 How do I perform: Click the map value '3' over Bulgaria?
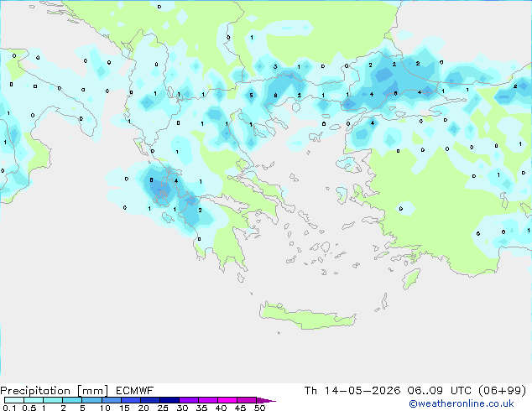pos(275,67)
